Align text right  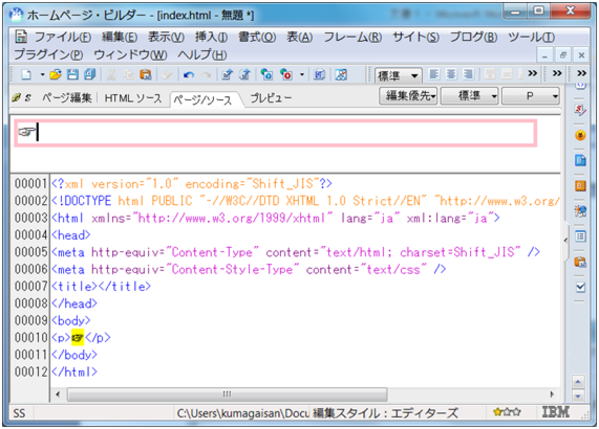(x=468, y=74)
